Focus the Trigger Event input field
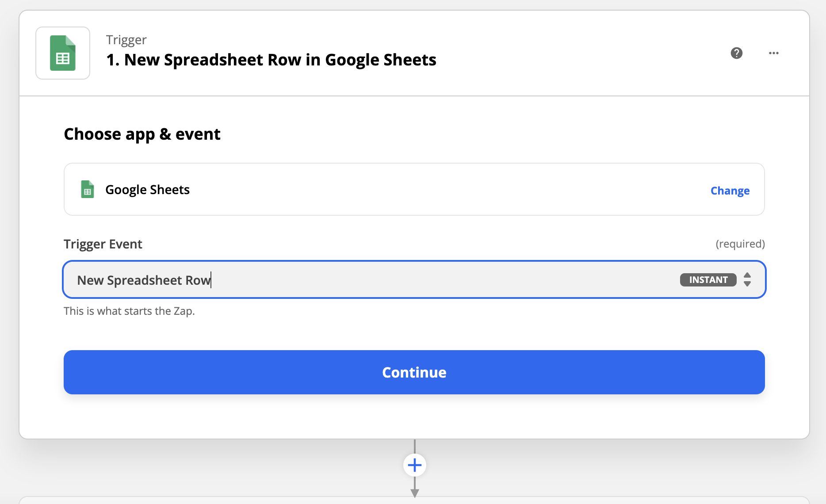Viewport: 826px width, 504px height. click(414, 279)
